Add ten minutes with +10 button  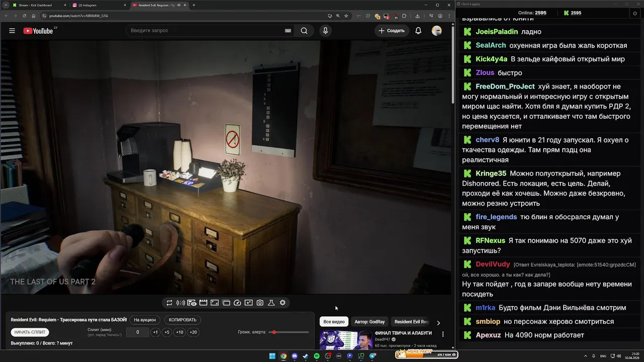[180, 332]
